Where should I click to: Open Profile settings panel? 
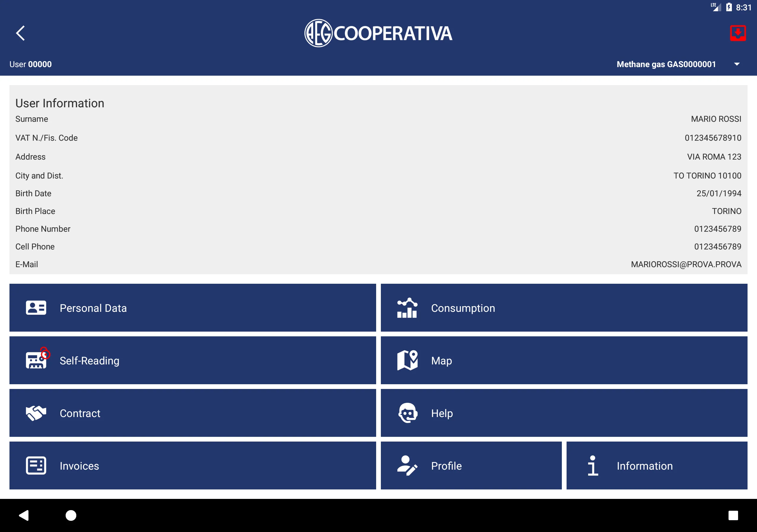point(473,465)
